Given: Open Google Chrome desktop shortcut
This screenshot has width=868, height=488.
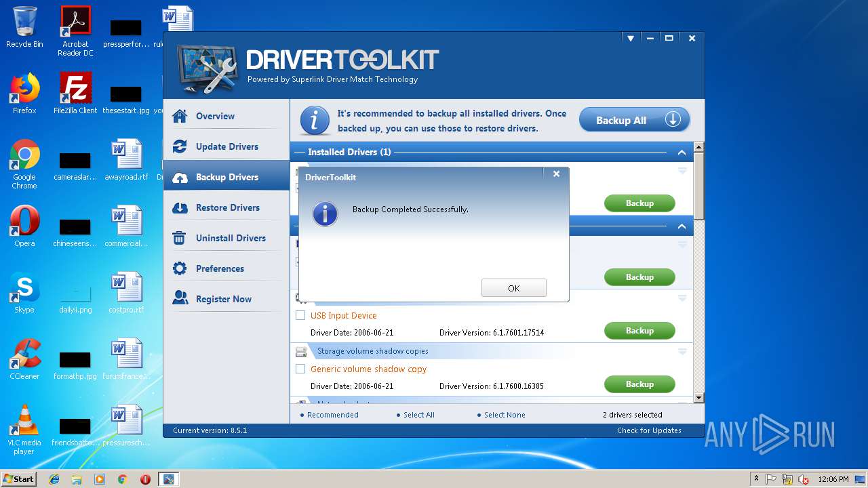Looking at the screenshot, I should point(24,164).
